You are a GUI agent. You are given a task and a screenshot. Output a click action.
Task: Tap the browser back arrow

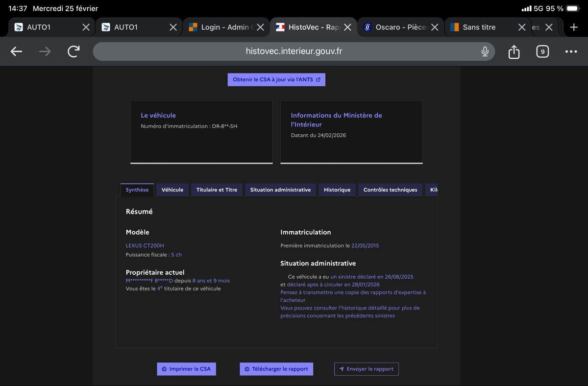click(x=16, y=51)
